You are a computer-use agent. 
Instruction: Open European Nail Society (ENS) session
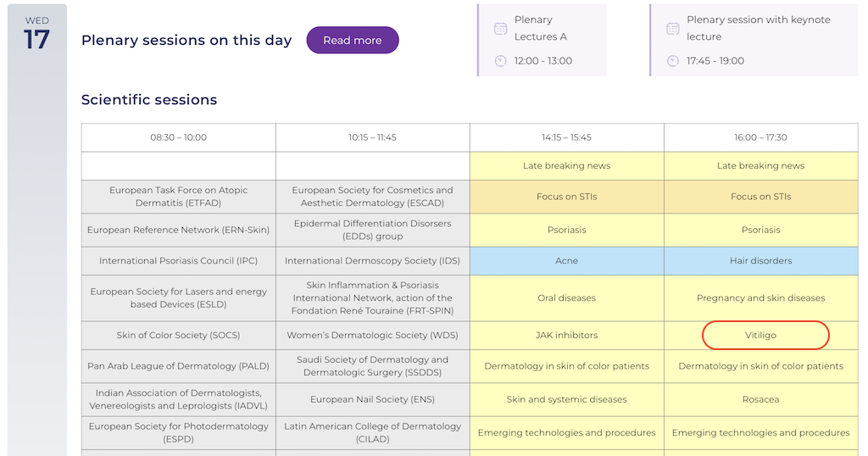(x=372, y=399)
